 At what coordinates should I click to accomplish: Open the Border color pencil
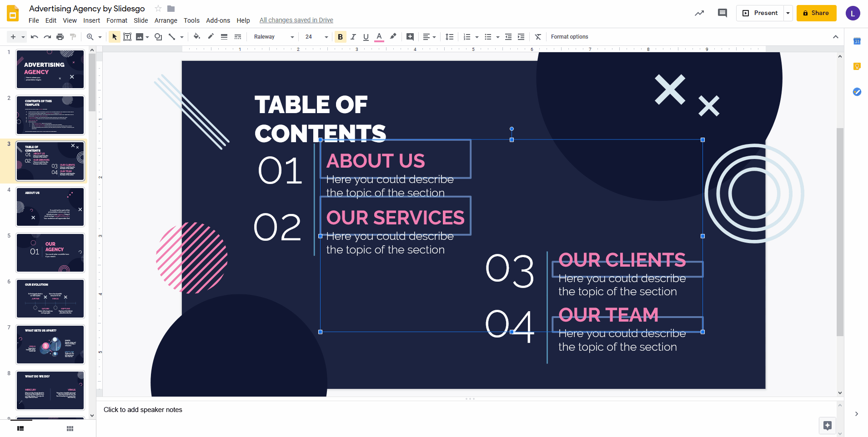[x=211, y=37]
